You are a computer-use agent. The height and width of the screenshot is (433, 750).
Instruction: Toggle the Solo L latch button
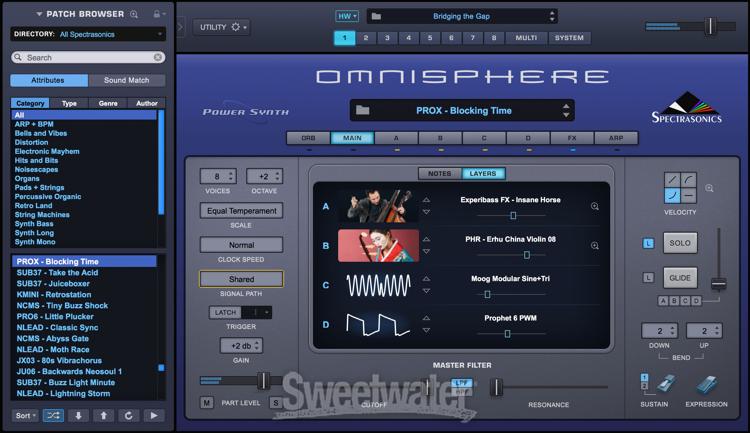[648, 244]
